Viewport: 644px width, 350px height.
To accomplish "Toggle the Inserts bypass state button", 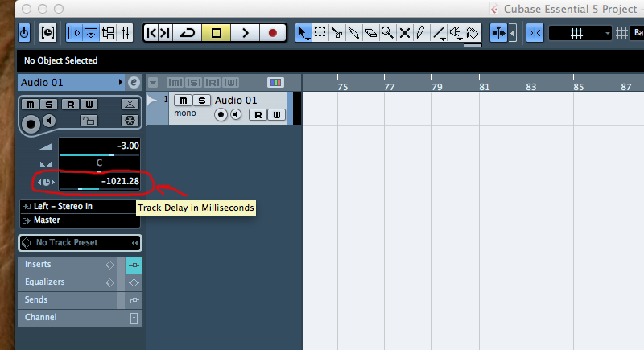I will (134, 265).
